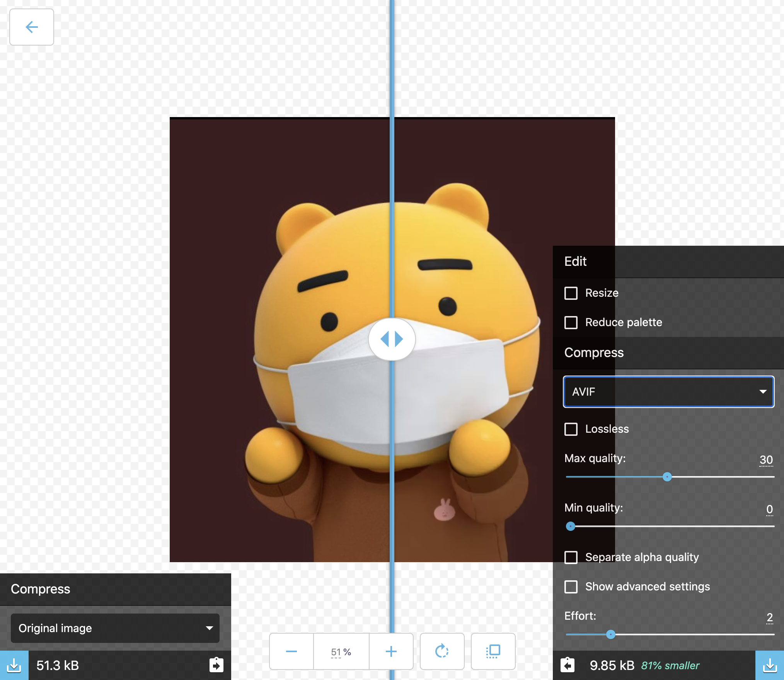Tick the Lossless checkbox

571,429
